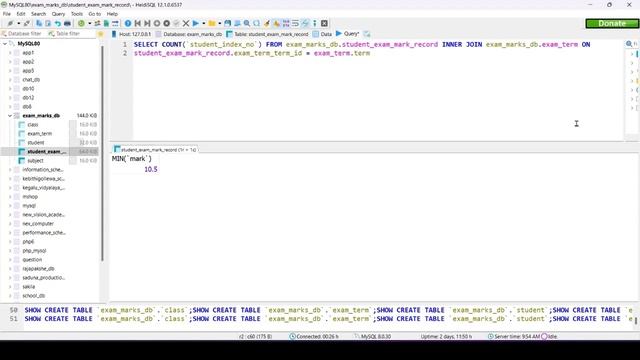This screenshot has height=360, width=640.
Task: Open the Tools menu
Action: (x=77, y=14)
